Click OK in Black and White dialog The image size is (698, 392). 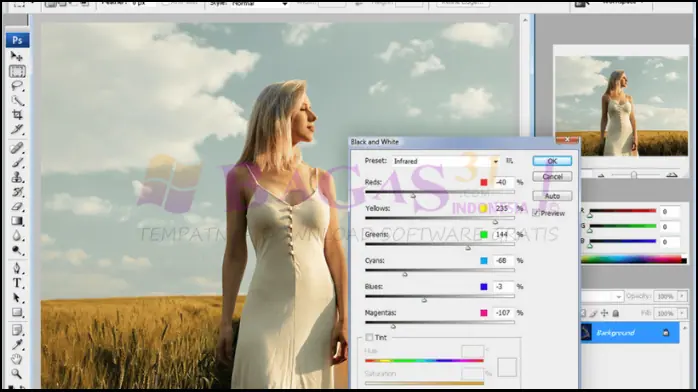pyautogui.click(x=552, y=161)
